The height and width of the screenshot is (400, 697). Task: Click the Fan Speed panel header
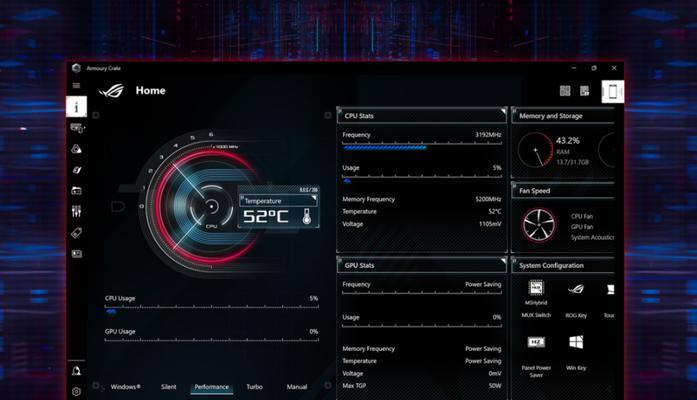point(563,191)
